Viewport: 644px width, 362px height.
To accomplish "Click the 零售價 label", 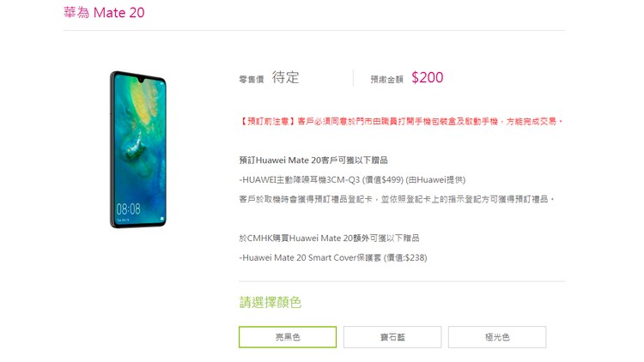I will click(x=252, y=80).
